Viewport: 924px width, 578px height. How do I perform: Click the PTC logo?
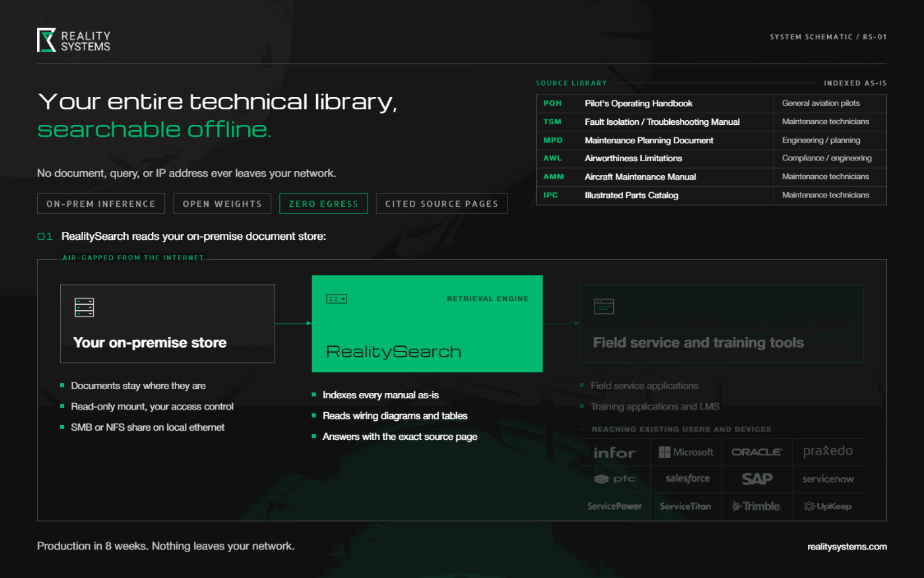tap(614, 479)
